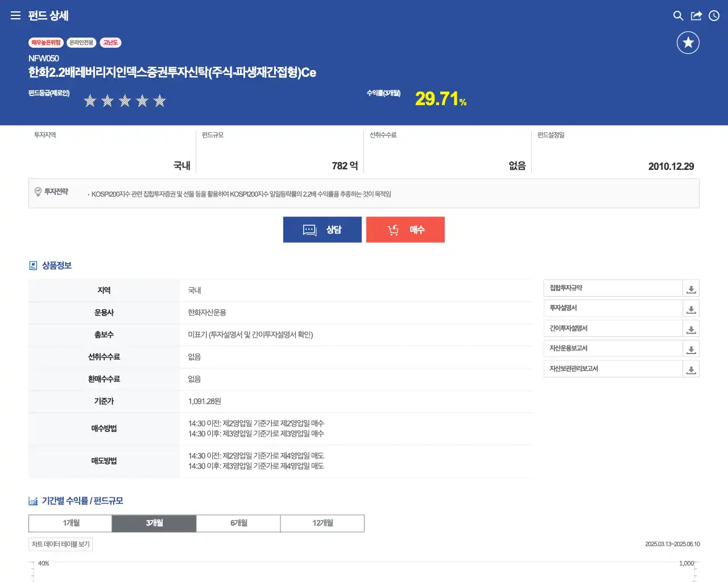728x582 pixels.
Task: Click the 29.71% return value
Action: (x=441, y=99)
